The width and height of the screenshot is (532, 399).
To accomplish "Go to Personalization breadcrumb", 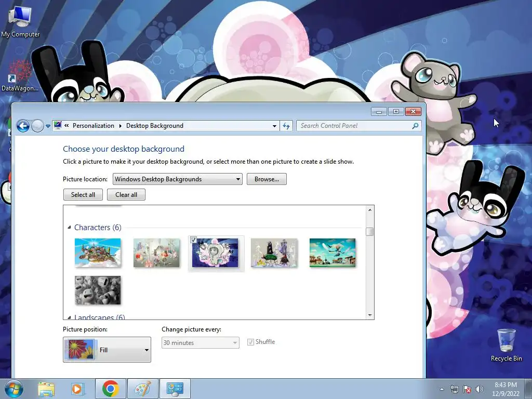I will coord(94,126).
